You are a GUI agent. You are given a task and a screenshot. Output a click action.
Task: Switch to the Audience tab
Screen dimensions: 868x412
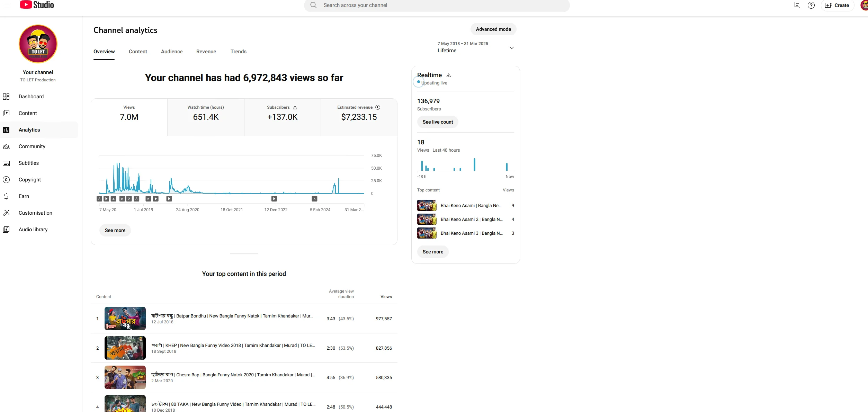(x=172, y=52)
